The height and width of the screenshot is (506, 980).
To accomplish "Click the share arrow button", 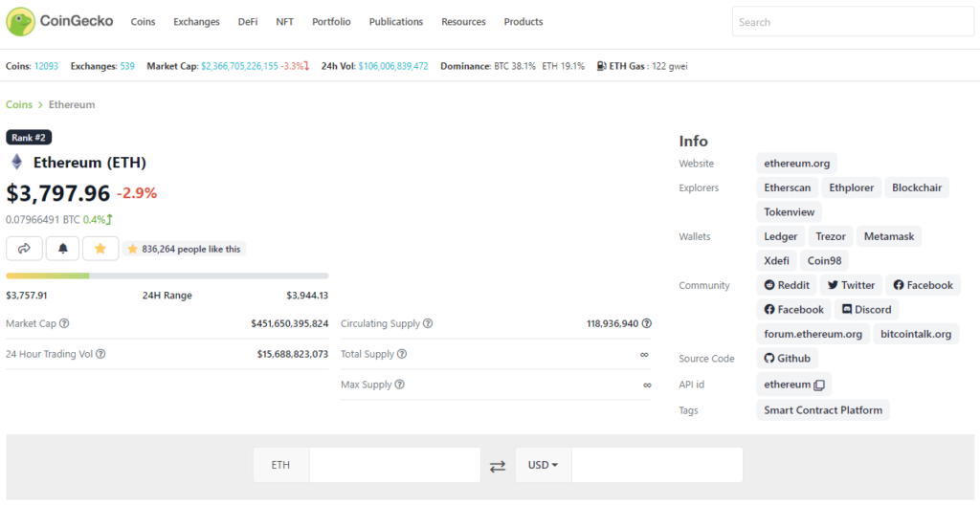I will 24,249.
